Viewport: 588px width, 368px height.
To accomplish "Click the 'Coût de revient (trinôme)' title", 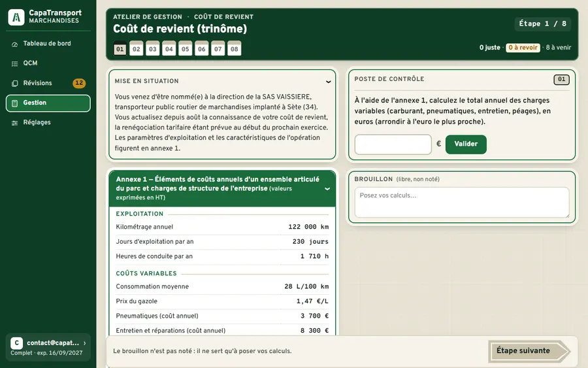I will click(x=180, y=29).
